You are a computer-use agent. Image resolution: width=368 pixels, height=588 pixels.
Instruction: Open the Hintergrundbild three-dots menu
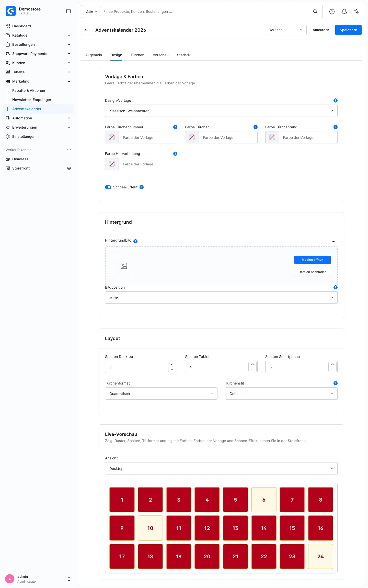333,241
